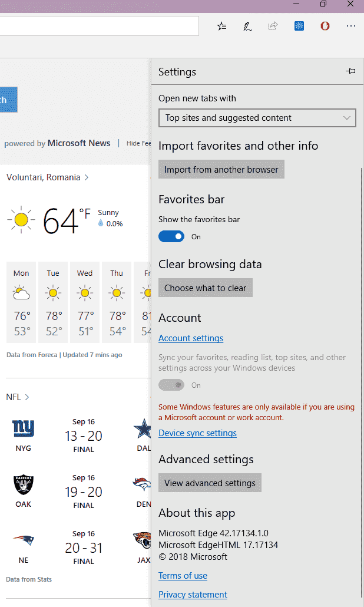Click Thursday's sunny forecast icon
364x607 pixels.
[117, 293]
